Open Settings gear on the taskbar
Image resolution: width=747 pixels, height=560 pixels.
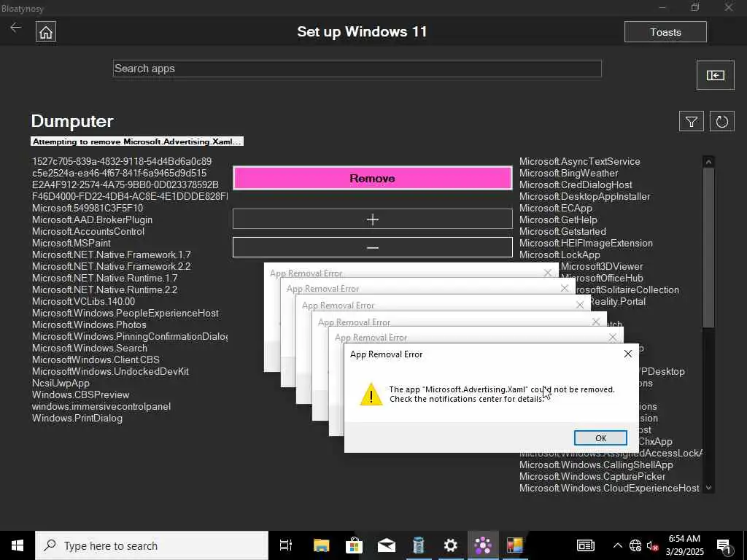[451, 545]
